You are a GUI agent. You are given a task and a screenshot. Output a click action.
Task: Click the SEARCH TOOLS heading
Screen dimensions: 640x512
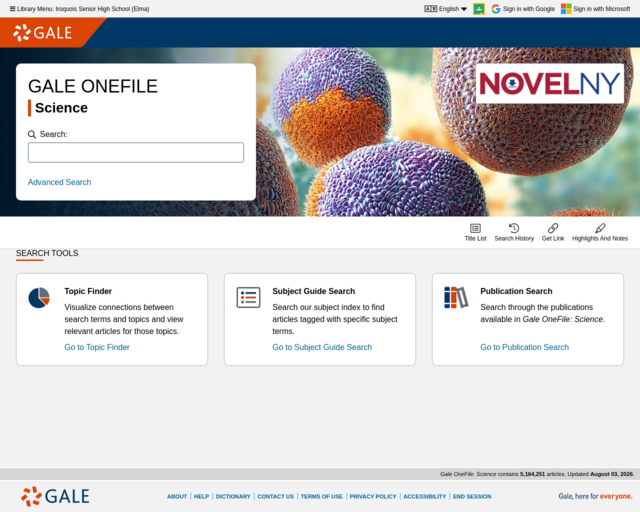pyautogui.click(x=47, y=253)
